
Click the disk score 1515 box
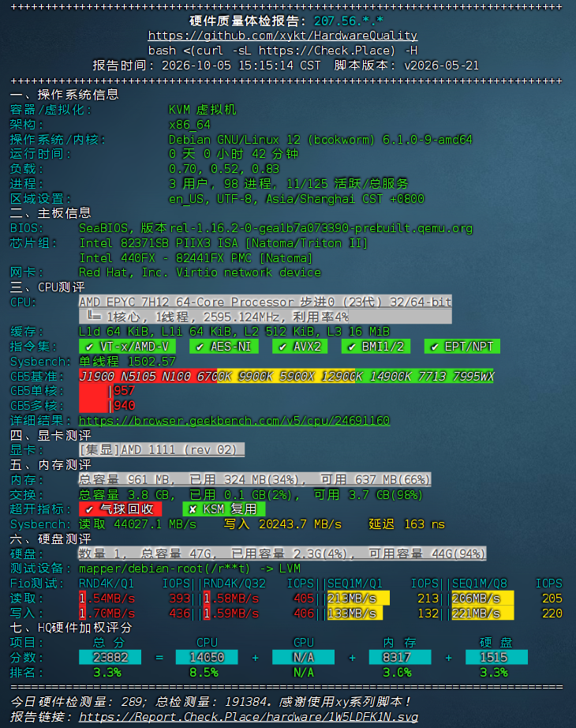pyautogui.click(x=496, y=658)
